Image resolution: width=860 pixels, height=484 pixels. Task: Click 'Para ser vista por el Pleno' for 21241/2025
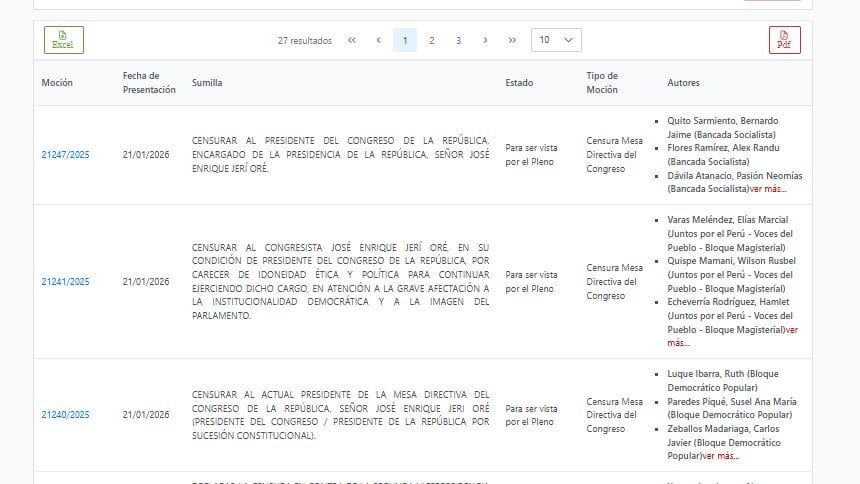[x=531, y=282]
